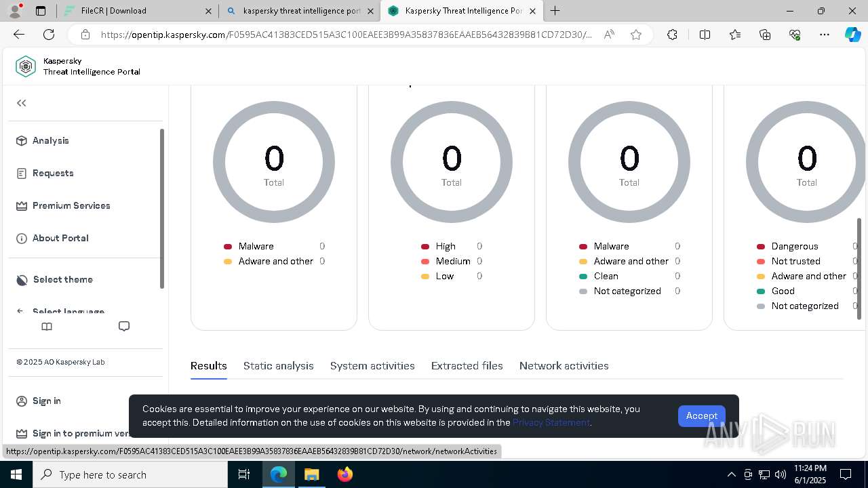This screenshot has height=488, width=868.
Task: Click the Not categorized entry in third card
Action: click(627, 291)
